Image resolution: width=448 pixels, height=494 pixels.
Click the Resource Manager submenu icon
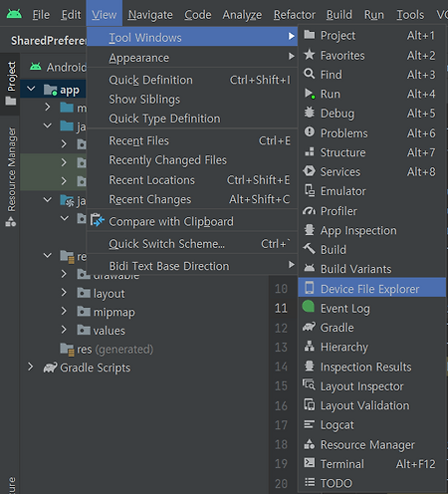(x=310, y=444)
